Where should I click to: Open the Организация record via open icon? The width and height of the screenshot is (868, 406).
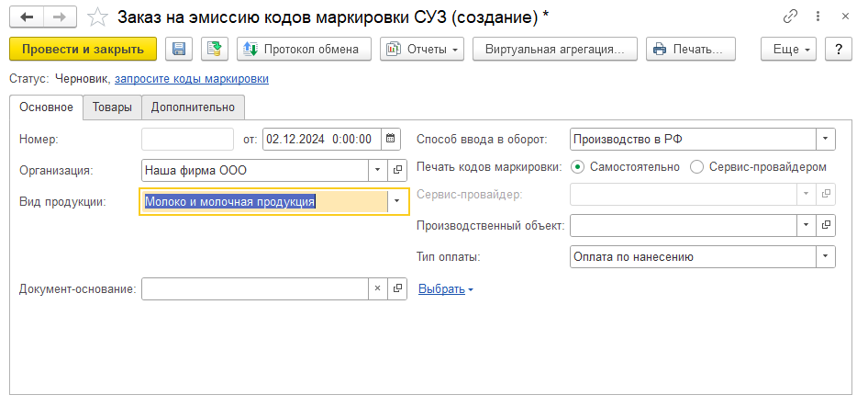397,170
